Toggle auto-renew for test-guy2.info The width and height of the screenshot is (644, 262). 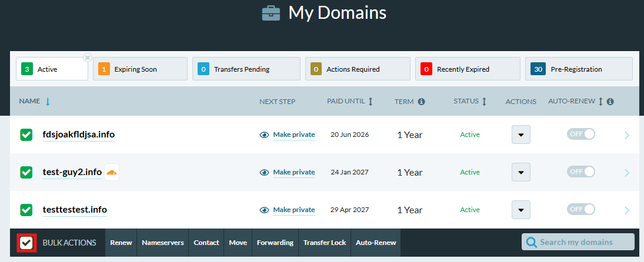coord(581,172)
